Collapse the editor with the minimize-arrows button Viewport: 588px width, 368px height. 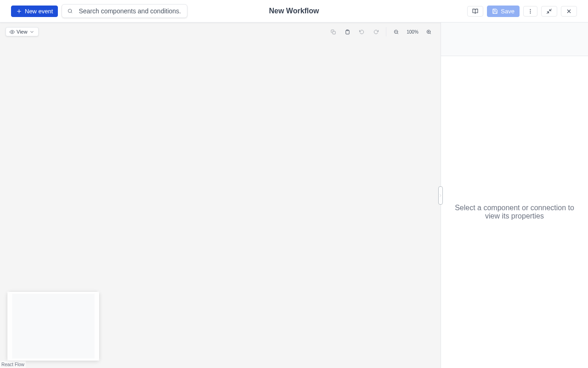(x=549, y=11)
